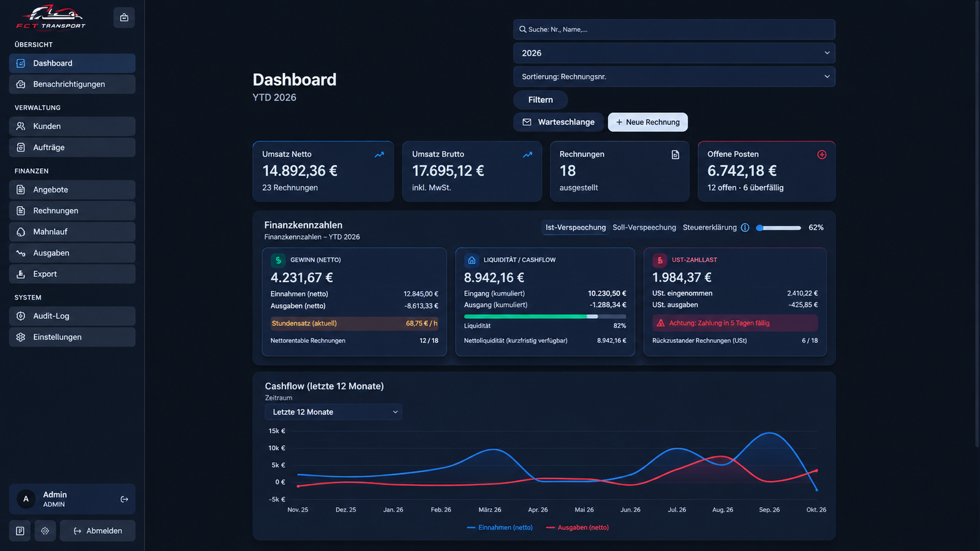Click the 62% Steuererklärung percentage value
The image size is (980, 551).
click(x=816, y=228)
